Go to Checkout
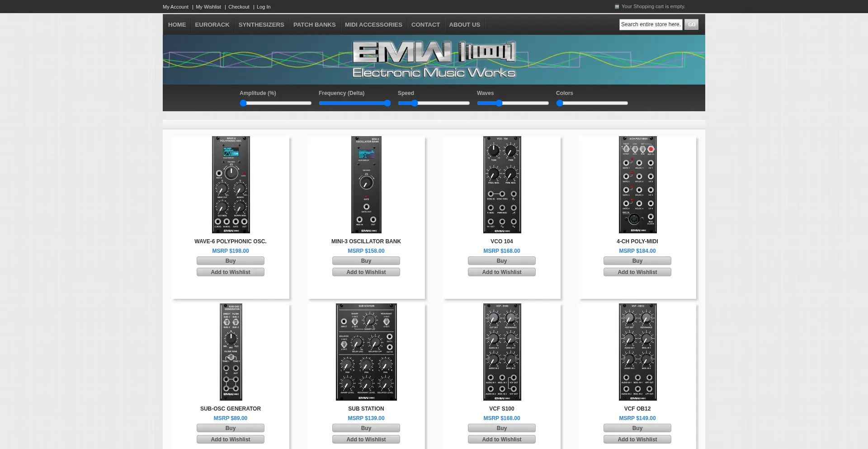Viewport: 868px width, 449px height. point(239,7)
